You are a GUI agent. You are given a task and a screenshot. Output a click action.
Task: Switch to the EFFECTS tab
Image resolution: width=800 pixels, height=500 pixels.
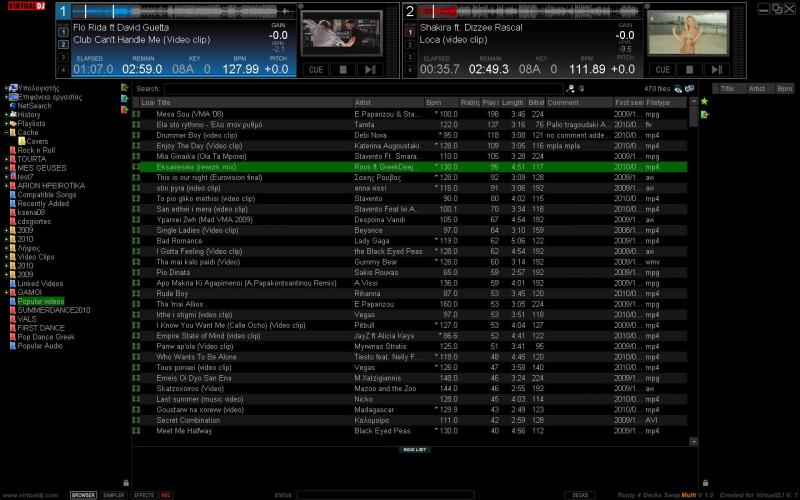tap(144, 495)
